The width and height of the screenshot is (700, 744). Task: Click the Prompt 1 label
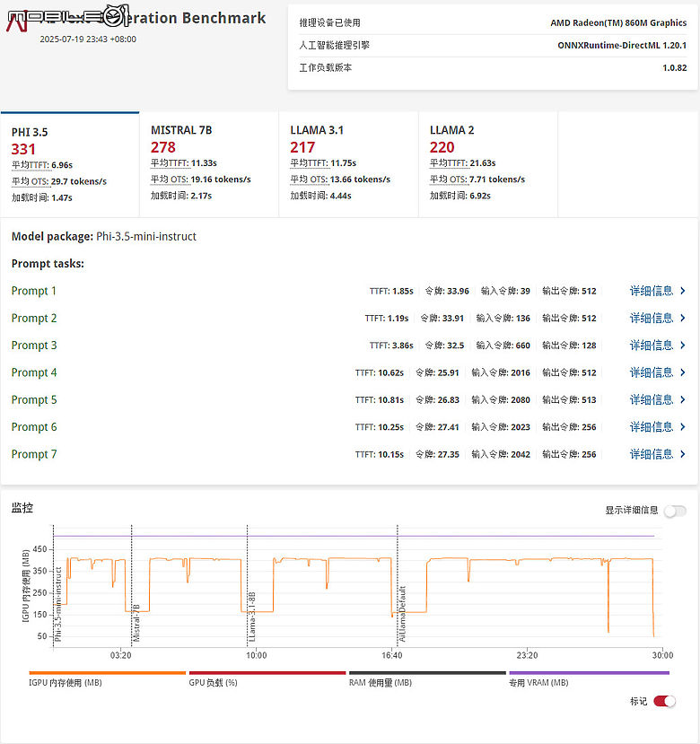[x=34, y=291]
